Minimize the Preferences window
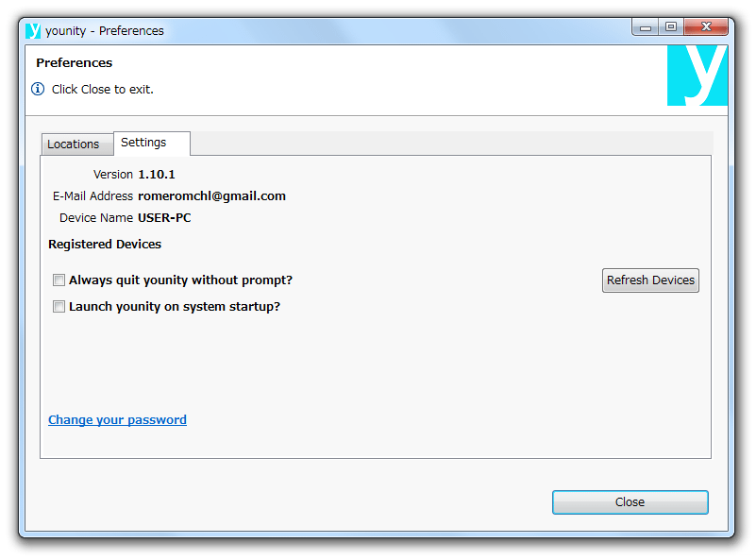 (646, 27)
